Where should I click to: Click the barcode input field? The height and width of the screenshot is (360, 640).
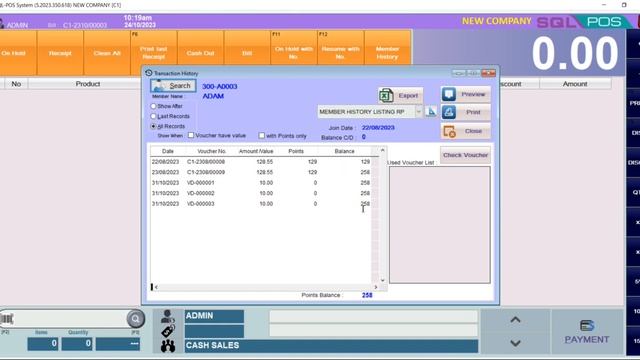coord(70,319)
